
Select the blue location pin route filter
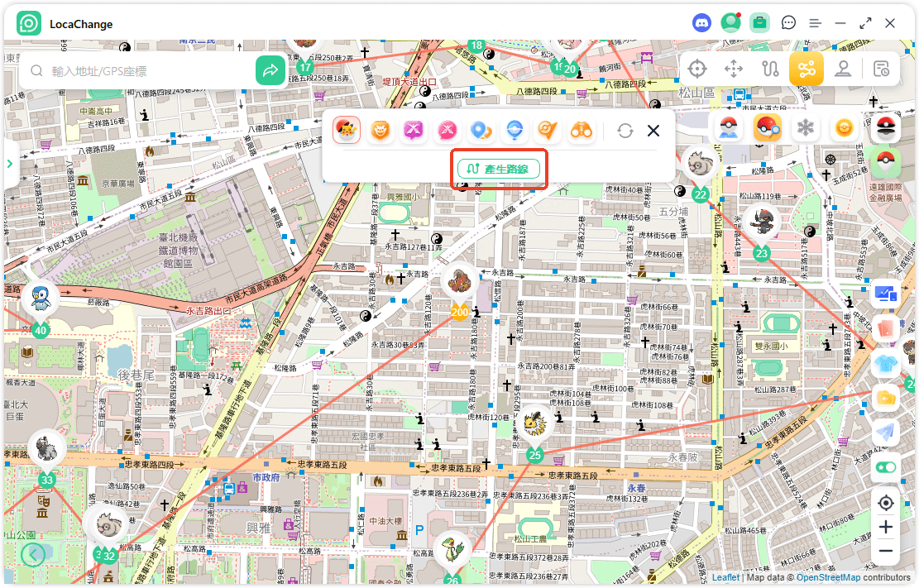(481, 130)
